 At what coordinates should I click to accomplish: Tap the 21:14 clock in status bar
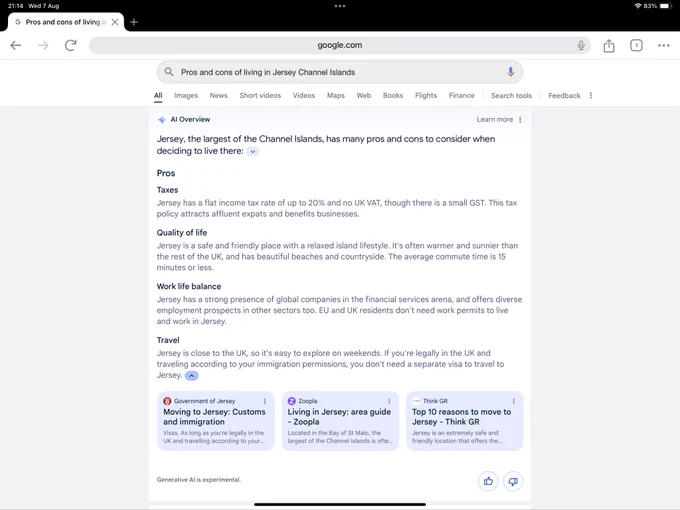coord(15,6)
